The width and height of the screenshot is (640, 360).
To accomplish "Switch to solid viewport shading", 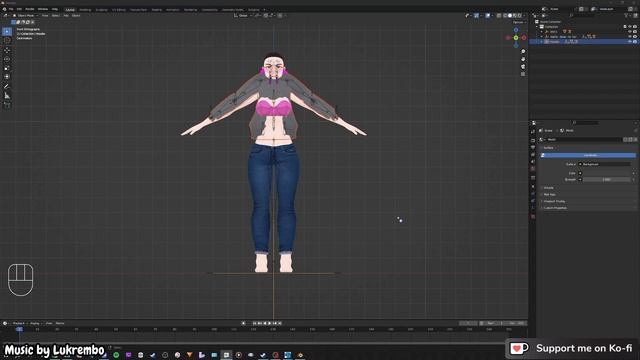I will [510, 16].
